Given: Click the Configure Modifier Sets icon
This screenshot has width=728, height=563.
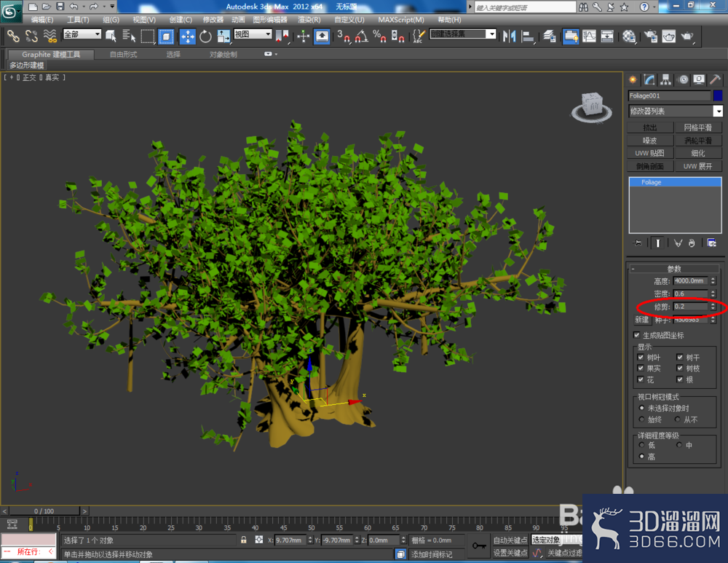Looking at the screenshot, I should [711, 243].
